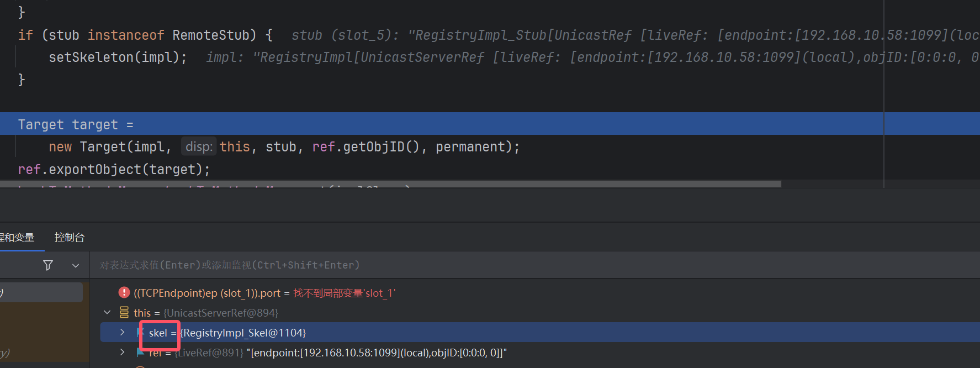Expand the ref LiveRef node

(122, 353)
